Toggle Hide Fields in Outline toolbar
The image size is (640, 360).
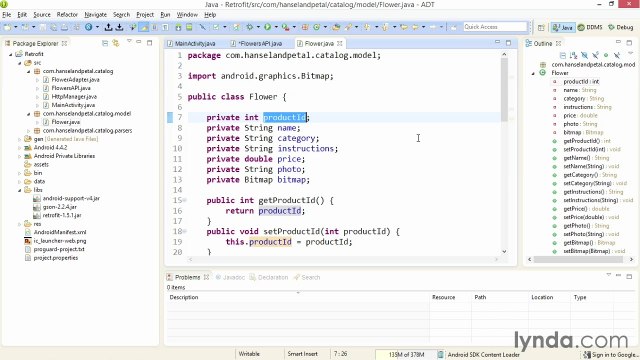pos(584,55)
